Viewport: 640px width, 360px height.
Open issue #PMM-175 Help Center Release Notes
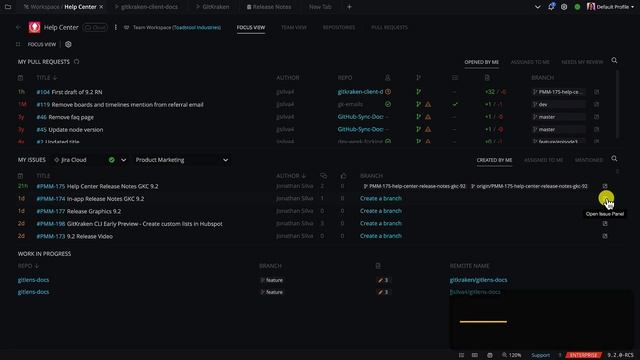[97, 186]
